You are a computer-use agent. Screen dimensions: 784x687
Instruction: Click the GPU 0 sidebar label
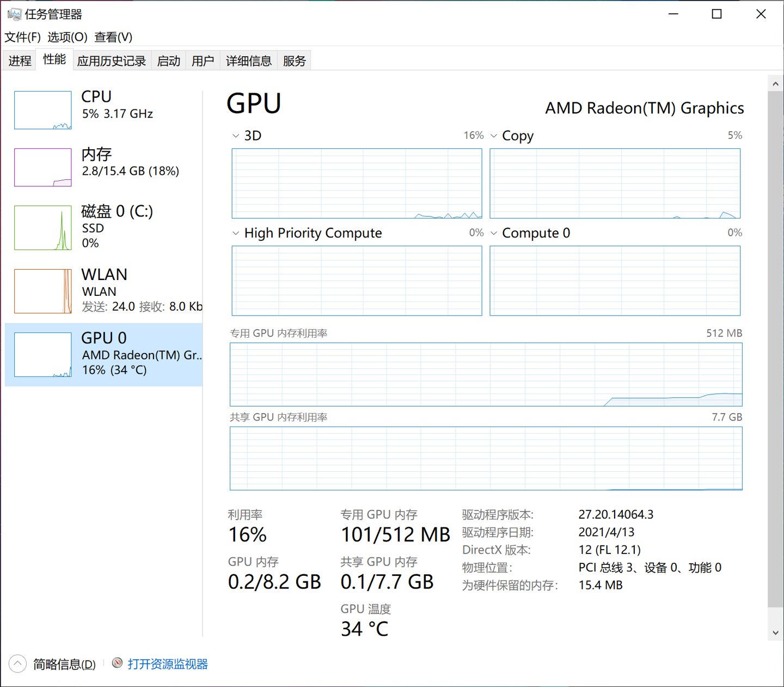pos(104,338)
